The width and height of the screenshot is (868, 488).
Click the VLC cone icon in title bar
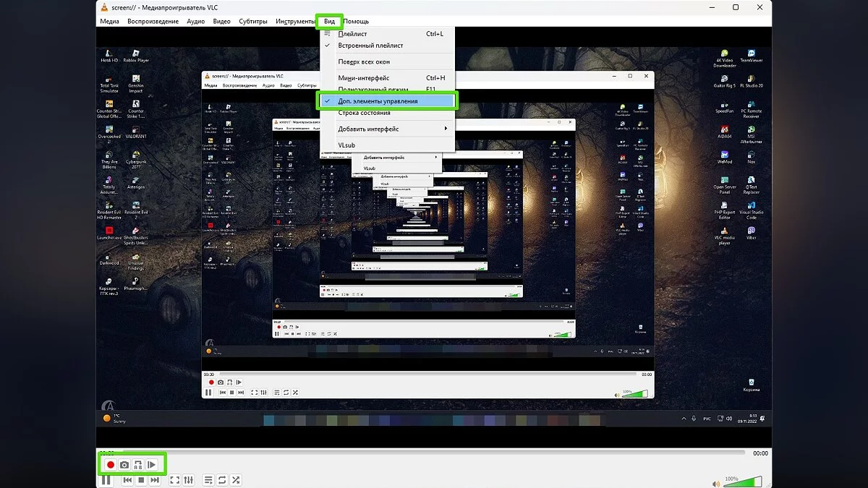(103, 7)
